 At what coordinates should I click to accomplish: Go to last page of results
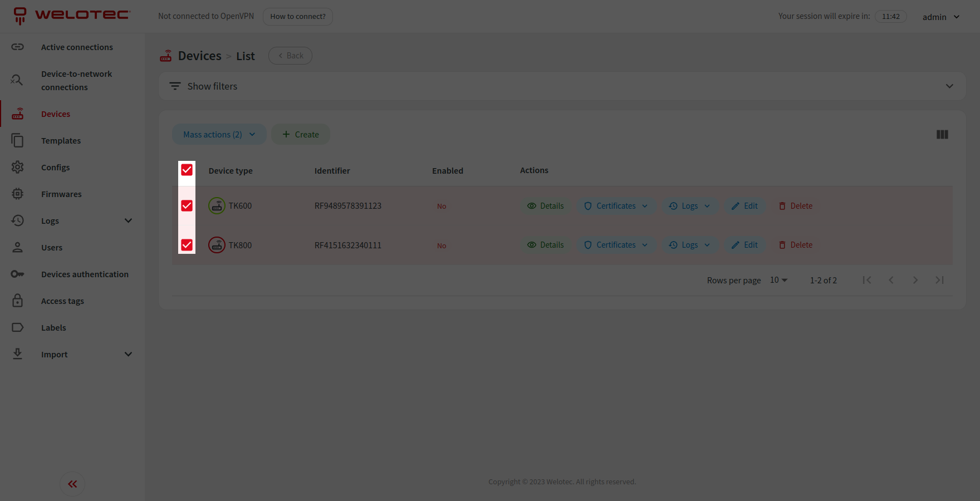(939, 280)
